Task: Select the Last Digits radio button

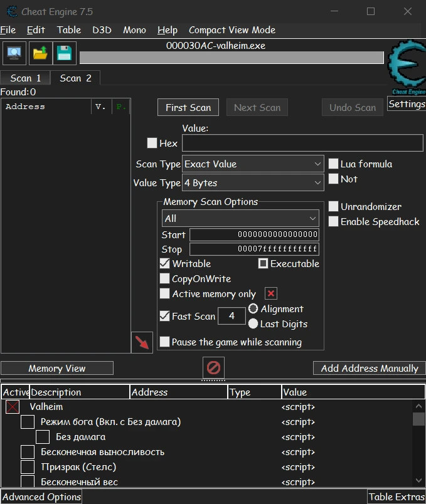Action: tap(253, 323)
